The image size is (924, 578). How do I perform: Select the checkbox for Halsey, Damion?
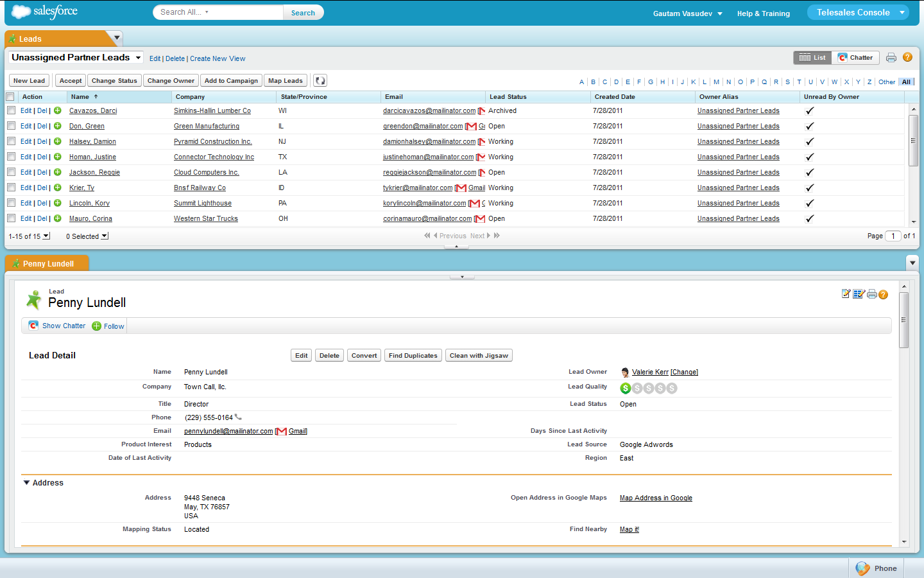click(11, 141)
